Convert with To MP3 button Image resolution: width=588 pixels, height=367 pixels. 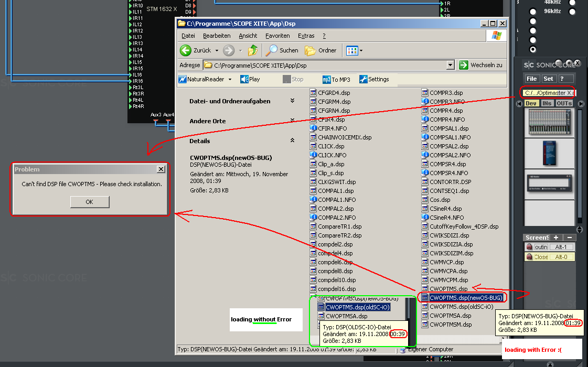point(336,80)
